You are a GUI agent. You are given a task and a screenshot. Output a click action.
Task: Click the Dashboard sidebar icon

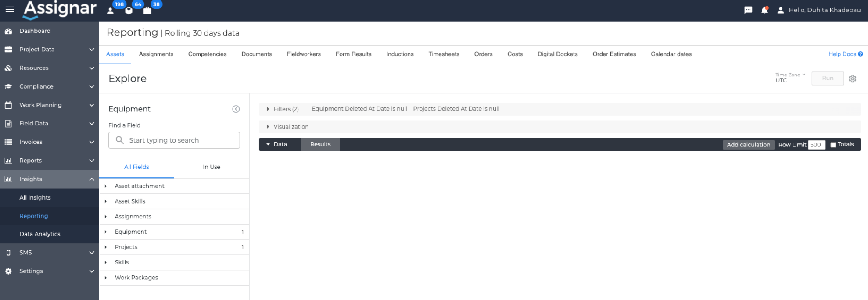8,31
